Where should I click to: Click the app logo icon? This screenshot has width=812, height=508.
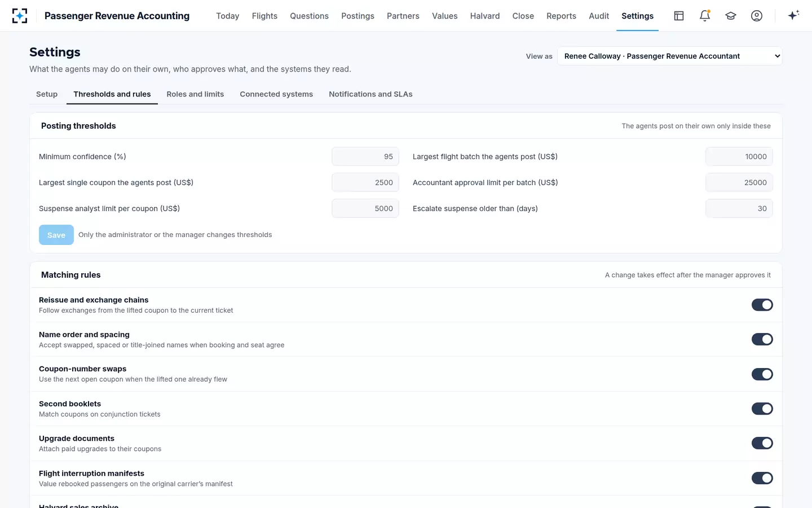click(x=20, y=16)
